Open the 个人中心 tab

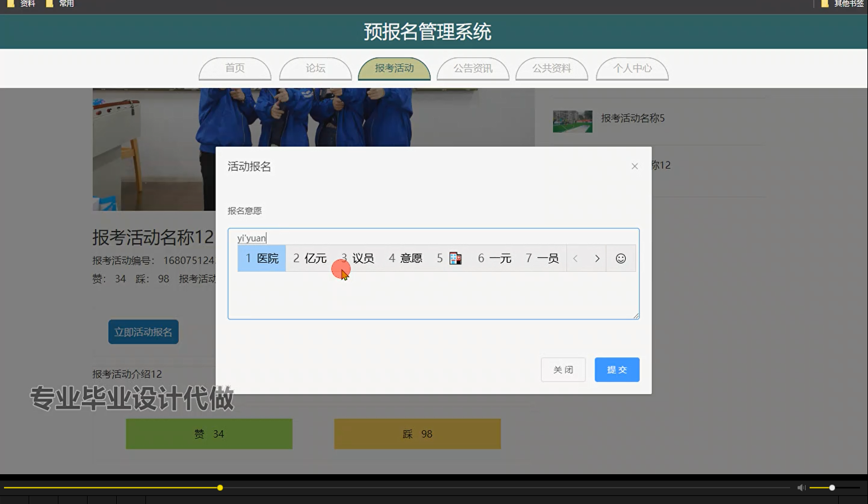[x=632, y=68]
